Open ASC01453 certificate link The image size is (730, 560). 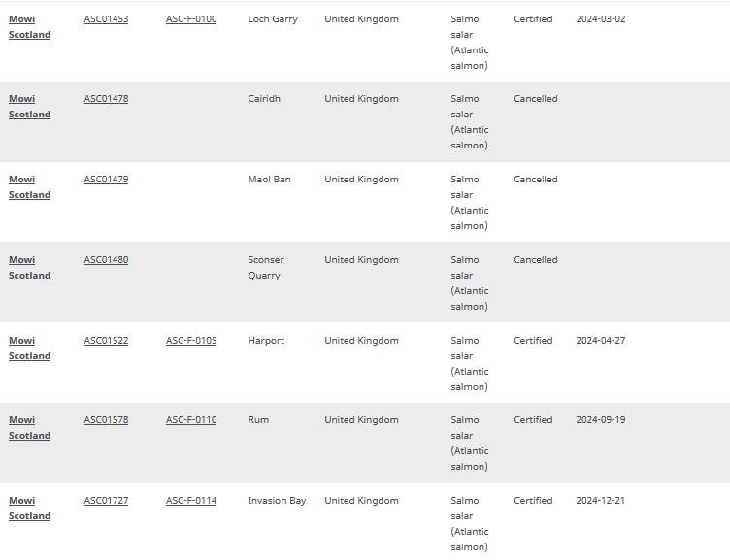[106, 19]
